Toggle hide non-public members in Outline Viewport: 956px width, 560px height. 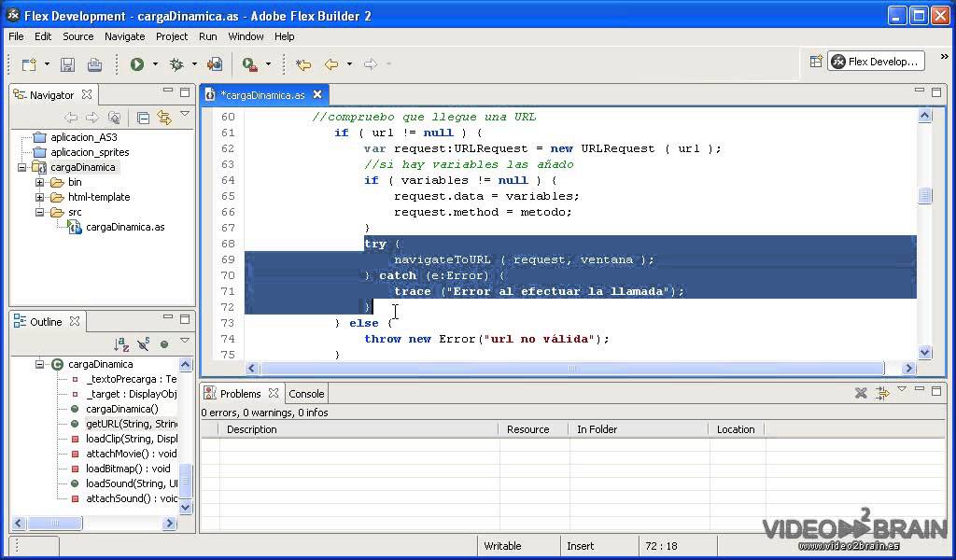tap(164, 344)
